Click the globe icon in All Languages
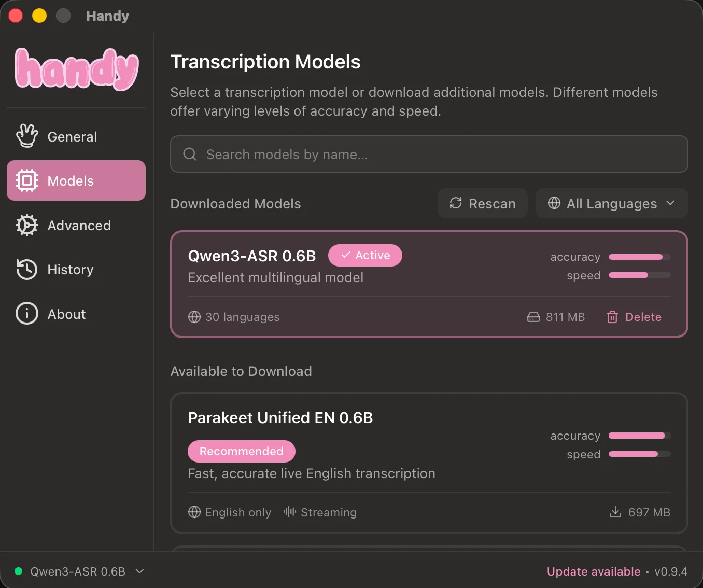The height and width of the screenshot is (588, 703). point(554,203)
